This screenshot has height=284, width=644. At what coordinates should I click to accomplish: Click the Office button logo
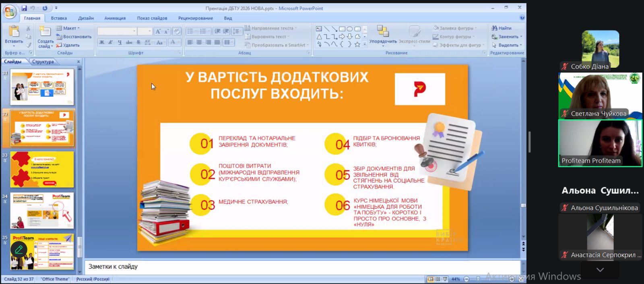[x=9, y=12]
